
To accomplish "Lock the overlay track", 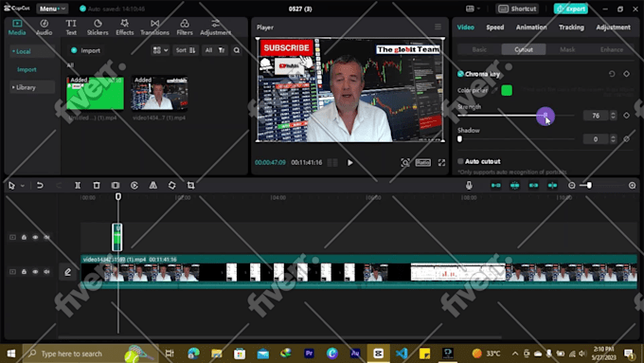I will [x=24, y=237].
